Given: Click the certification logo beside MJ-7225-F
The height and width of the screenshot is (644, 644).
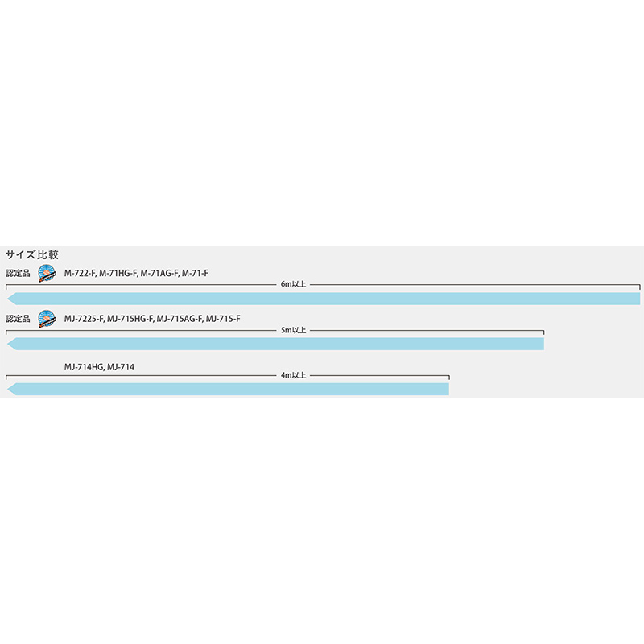Looking at the screenshot, I should click(x=47, y=319).
